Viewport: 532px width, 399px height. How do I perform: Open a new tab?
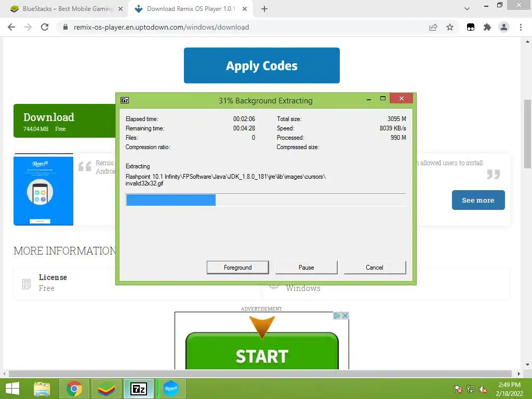pos(264,9)
